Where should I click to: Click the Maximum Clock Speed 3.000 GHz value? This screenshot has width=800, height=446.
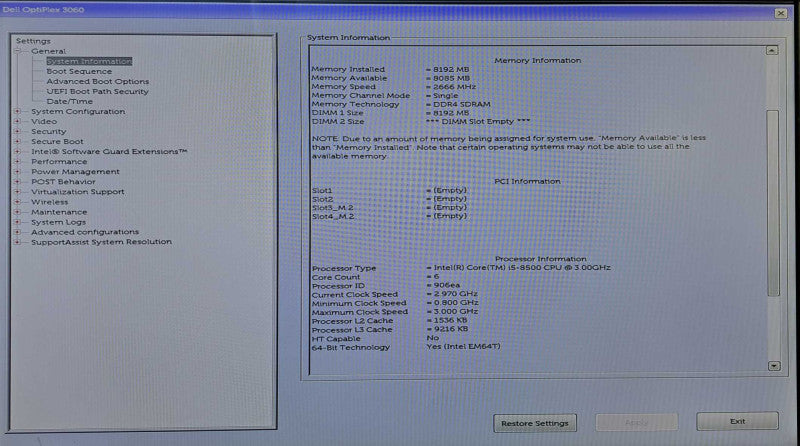coord(456,311)
